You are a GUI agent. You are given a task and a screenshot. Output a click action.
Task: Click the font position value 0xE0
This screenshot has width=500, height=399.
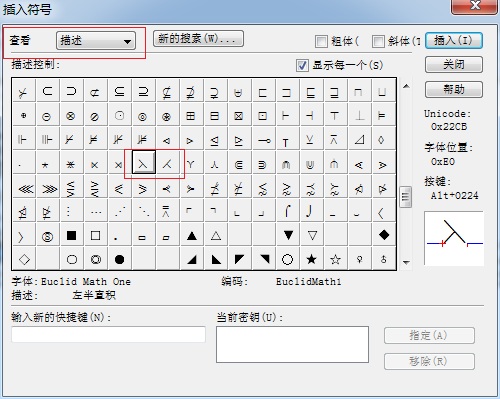443,162
